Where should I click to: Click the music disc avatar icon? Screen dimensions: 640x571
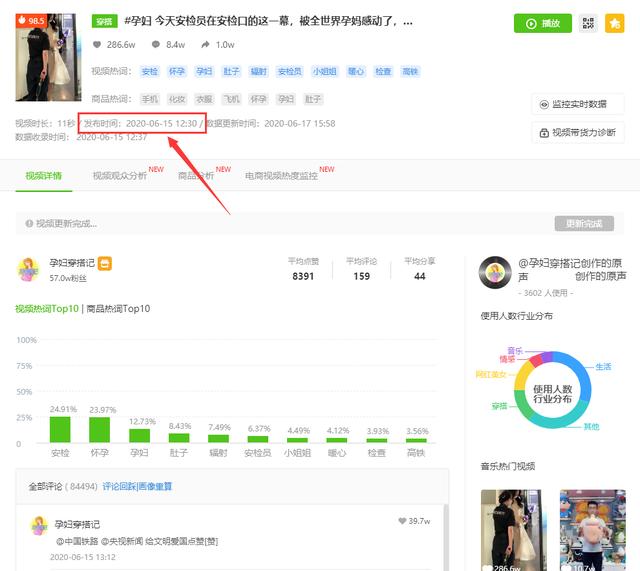click(495, 272)
